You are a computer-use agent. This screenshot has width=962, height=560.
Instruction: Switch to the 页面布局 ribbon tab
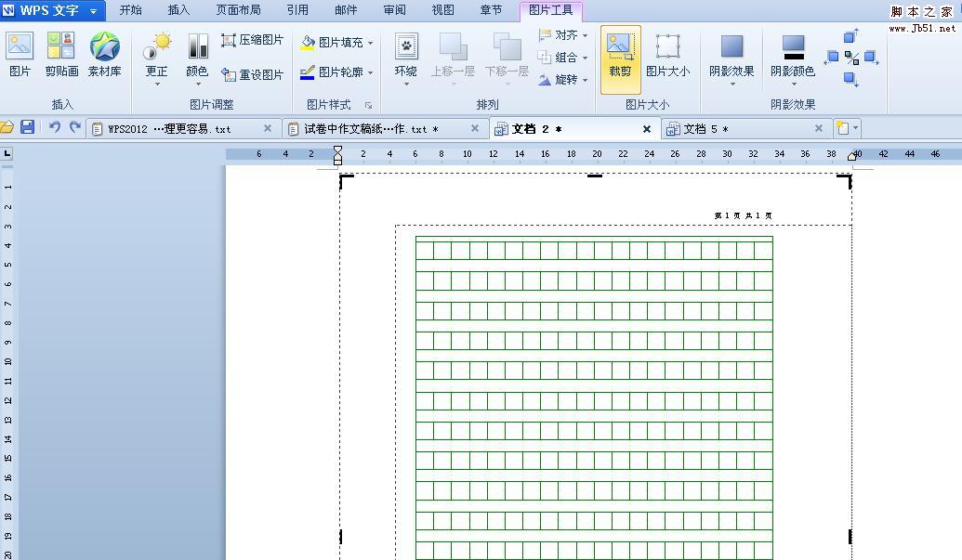click(238, 10)
